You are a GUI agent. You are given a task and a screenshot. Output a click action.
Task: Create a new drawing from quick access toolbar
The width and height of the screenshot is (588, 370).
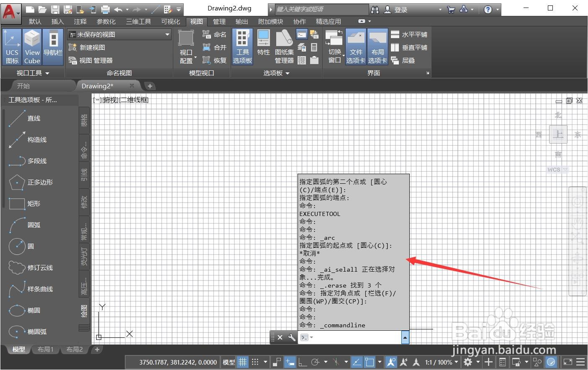30,9
